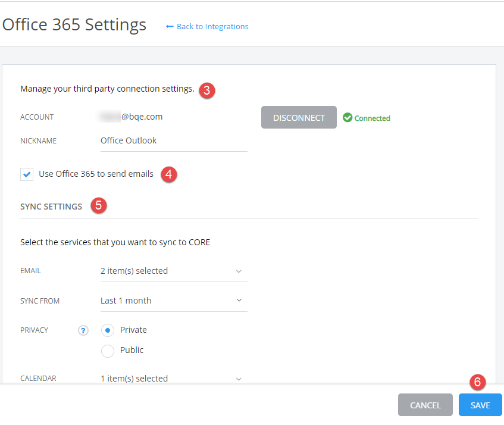Click the green Connected checkmark icon

tap(348, 118)
